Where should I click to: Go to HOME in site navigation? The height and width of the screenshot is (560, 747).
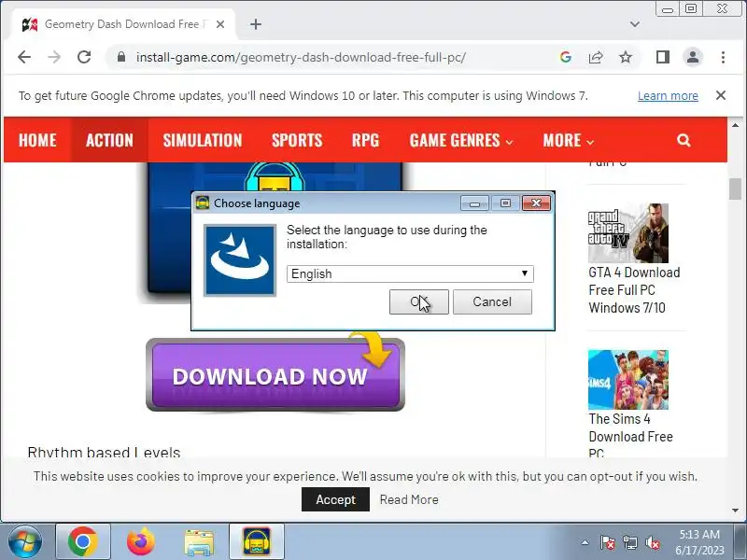tap(37, 140)
